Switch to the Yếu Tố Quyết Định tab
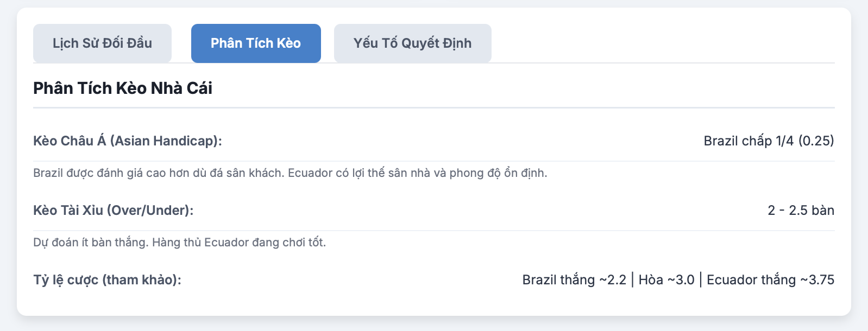The image size is (868, 331). point(412,43)
